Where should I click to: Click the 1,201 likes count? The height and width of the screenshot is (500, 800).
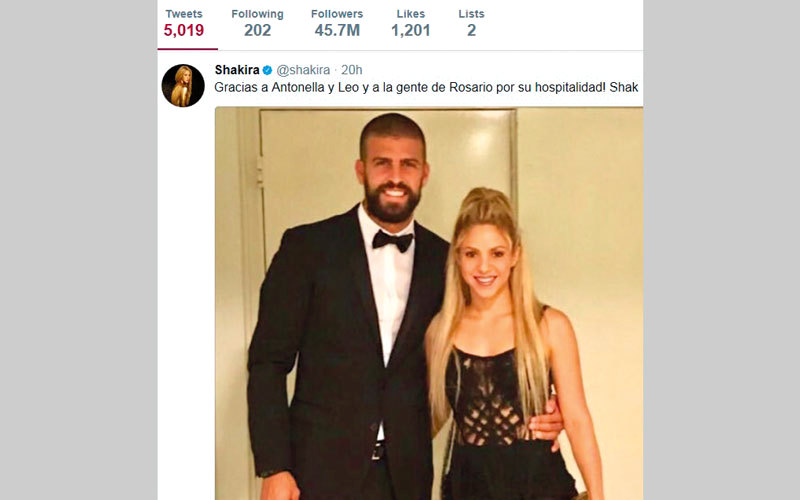click(409, 30)
